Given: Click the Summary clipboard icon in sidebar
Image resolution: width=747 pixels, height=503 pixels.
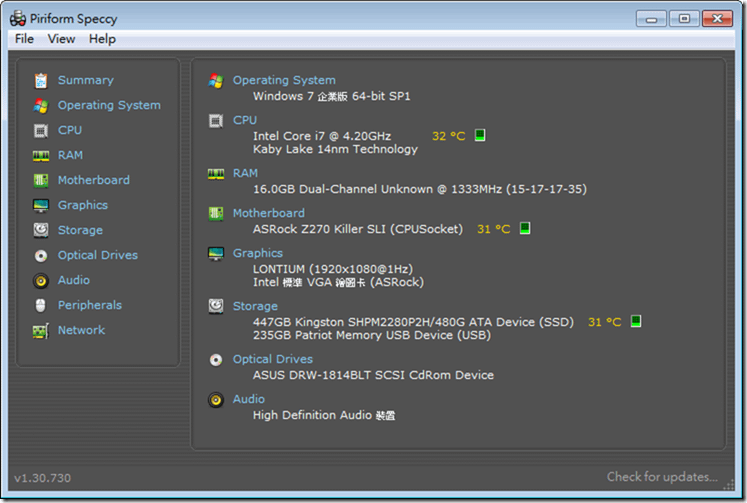Looking at the screenshot, I should click(41, 80).
